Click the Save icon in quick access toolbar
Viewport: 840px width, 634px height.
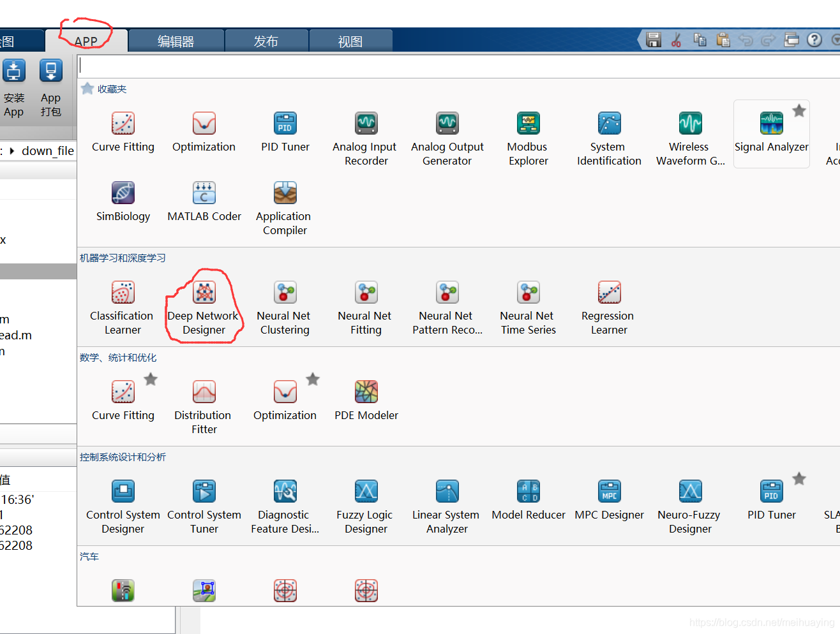click(x=654, y=40)
